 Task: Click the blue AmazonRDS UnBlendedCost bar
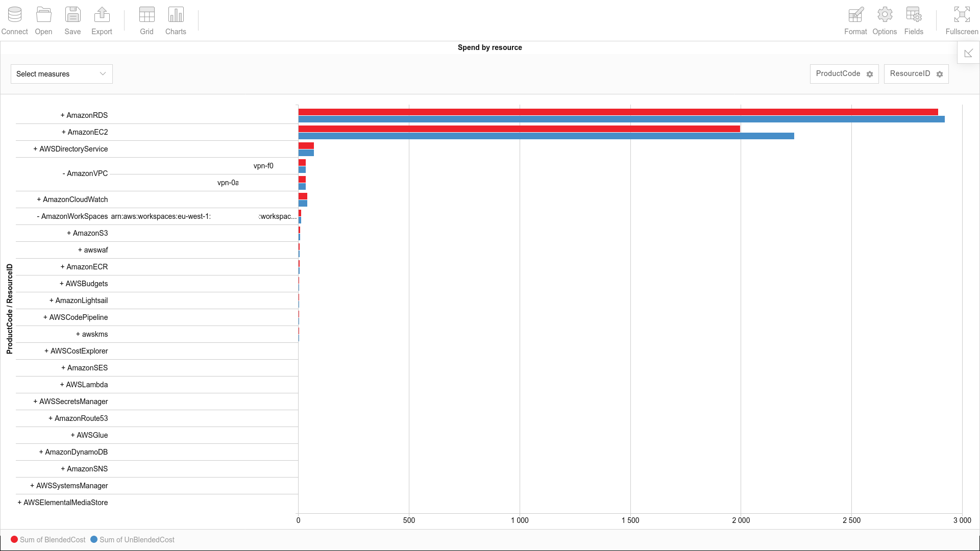pyautogui.click(x=622, y=119)
